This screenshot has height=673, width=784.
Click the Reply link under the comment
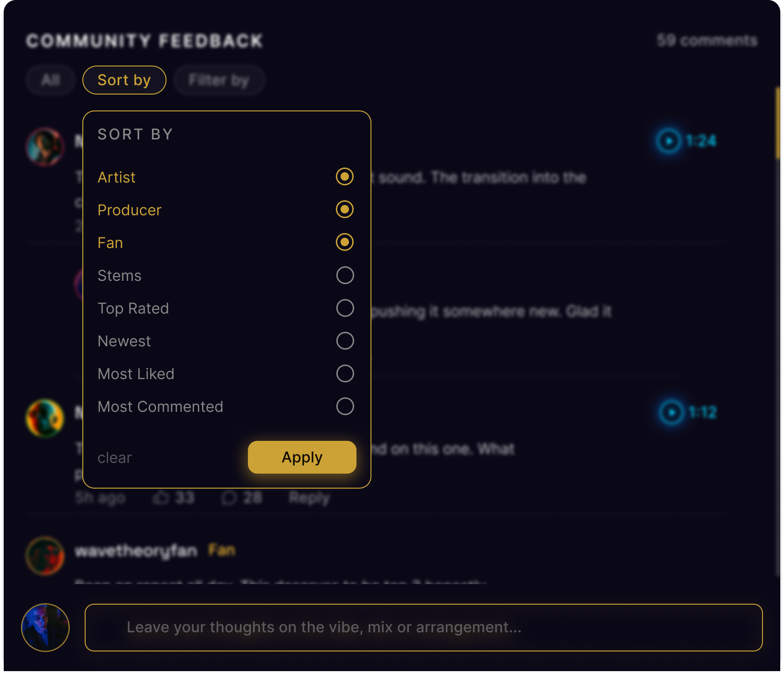click(309, 497)
